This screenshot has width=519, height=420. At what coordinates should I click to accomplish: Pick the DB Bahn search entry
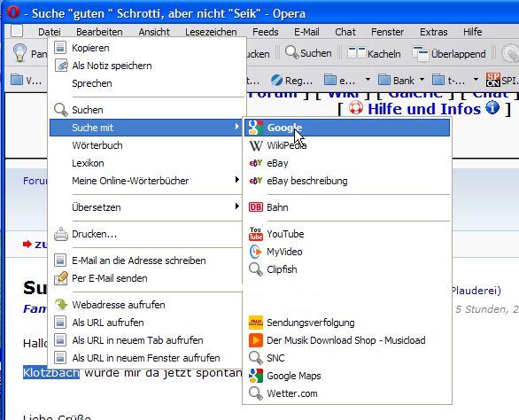[347, 207]
